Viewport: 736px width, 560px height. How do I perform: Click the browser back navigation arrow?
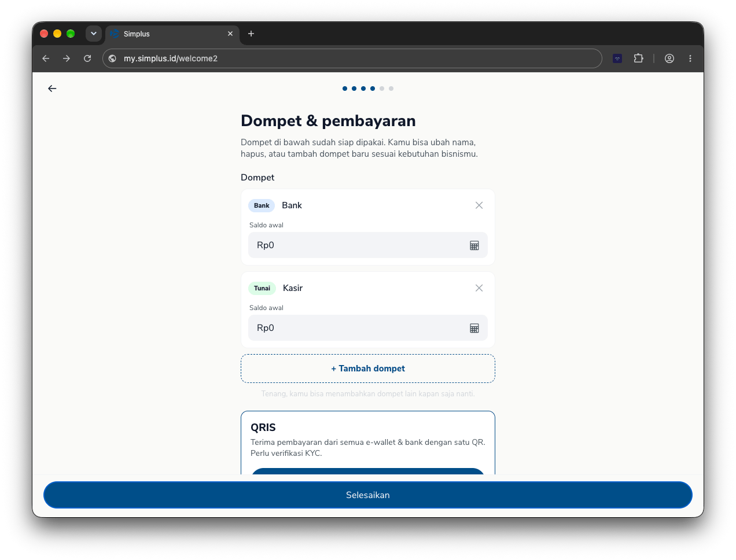click(x=46, y=58)
